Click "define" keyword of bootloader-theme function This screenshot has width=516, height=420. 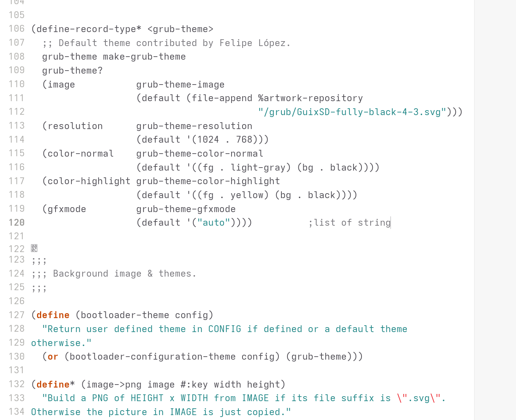(53, 315)
